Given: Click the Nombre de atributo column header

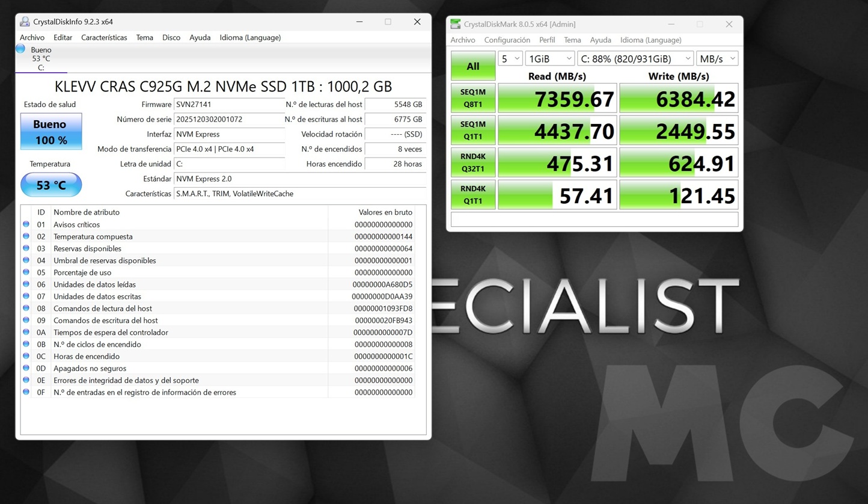Looking at the screenshot, I should pyautogui.click(x=189, y=212).
